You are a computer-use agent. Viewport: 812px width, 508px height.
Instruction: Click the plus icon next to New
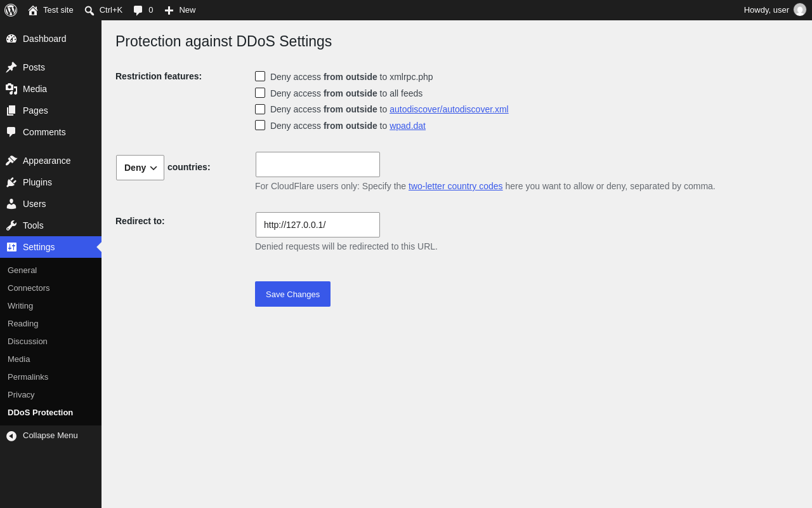tap(169, 10)
